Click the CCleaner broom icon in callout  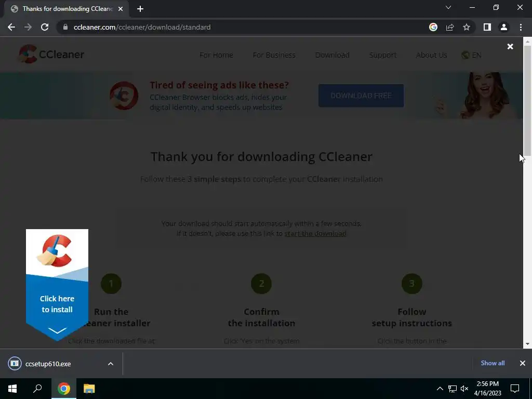54,250
